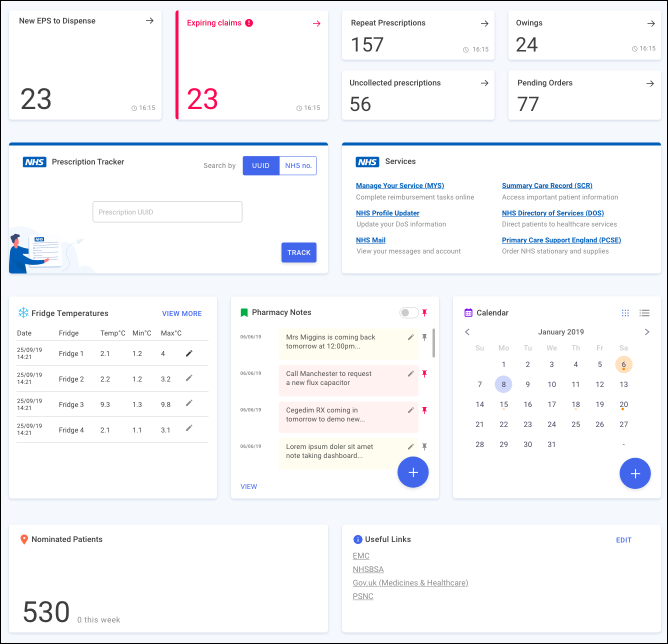
Task: Go to previous month in calendar
Action: point(467,332)
